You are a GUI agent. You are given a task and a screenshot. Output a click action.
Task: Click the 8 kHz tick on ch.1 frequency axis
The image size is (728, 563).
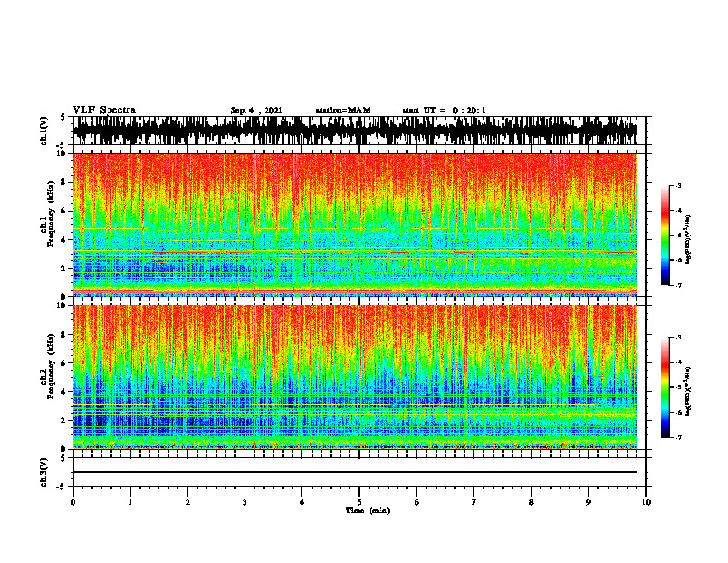click(x=65, y=182)
